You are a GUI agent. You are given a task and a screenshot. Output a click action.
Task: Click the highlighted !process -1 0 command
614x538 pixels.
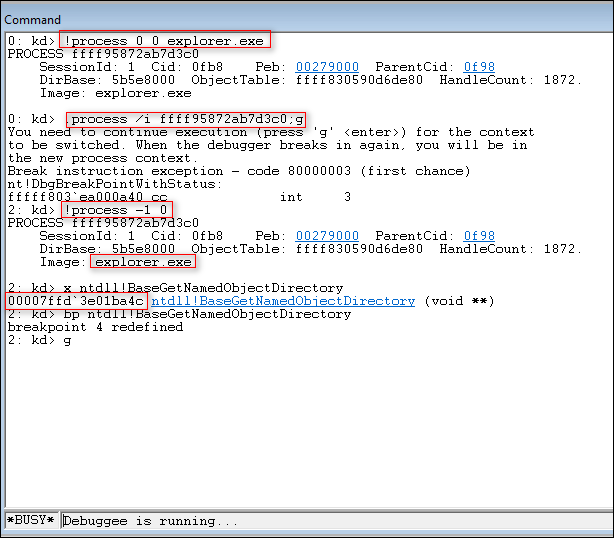117,210
